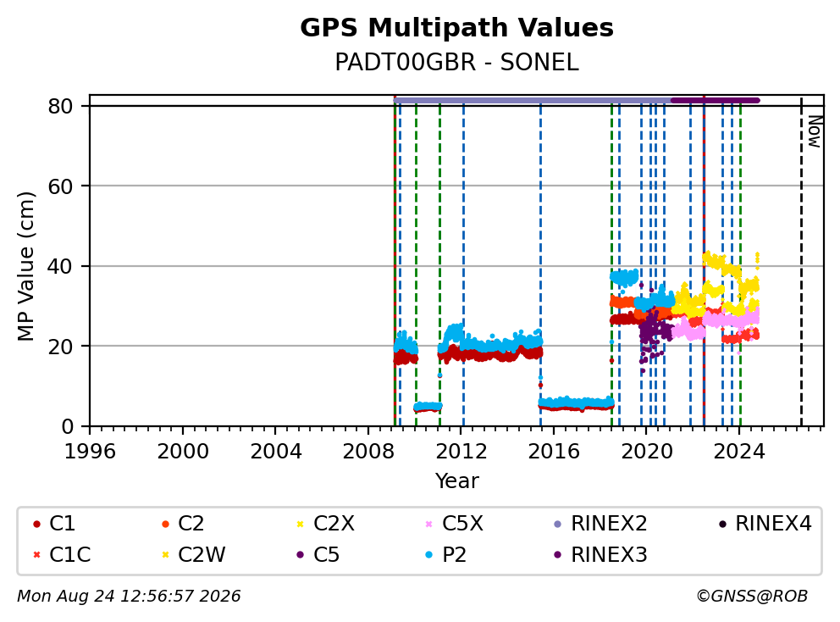Image resolution: width=840 pixels, height=622 pixels.
Task: Click the C2W legend entry
Action: 193,554
